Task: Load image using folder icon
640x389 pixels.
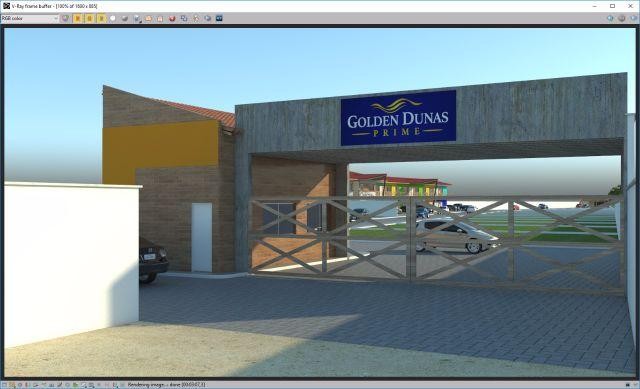Action: tap(149, 18)
